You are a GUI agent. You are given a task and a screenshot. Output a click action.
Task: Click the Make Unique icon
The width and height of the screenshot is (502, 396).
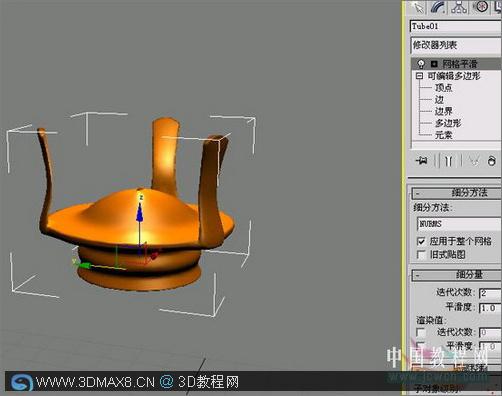pos(473,161)
